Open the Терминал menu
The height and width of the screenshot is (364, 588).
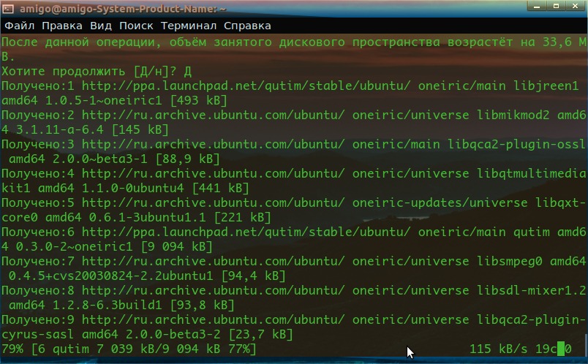[189, 26]
